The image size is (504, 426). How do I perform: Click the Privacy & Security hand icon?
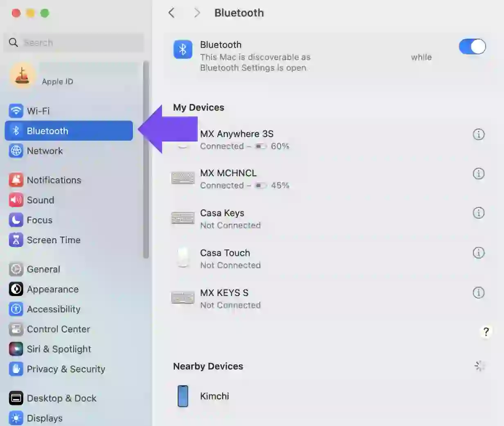(16, 369)
